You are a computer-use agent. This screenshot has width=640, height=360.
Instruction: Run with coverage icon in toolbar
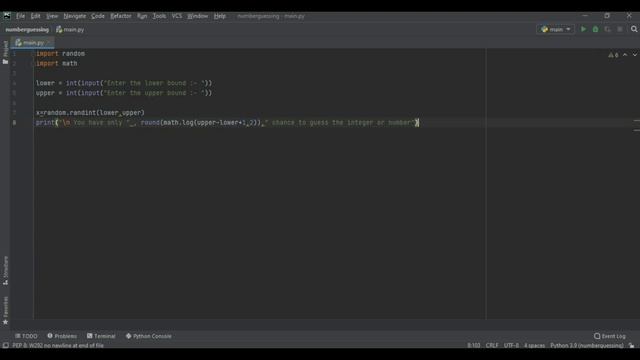pyautogui.click(x=608, y=29)
